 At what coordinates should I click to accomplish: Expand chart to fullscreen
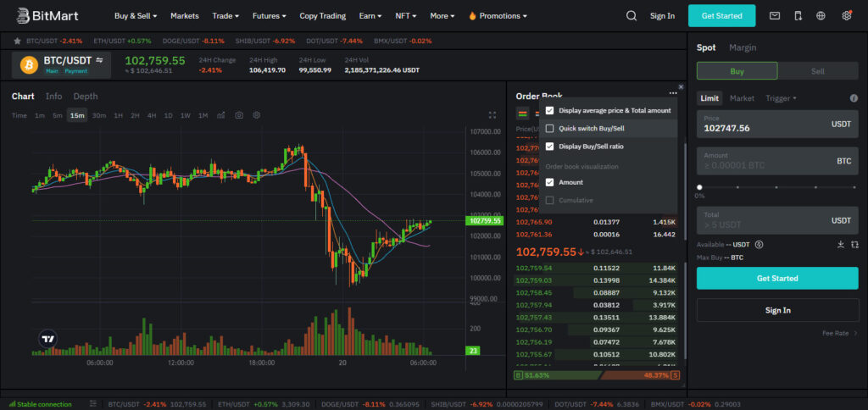[x=492, y=115]
